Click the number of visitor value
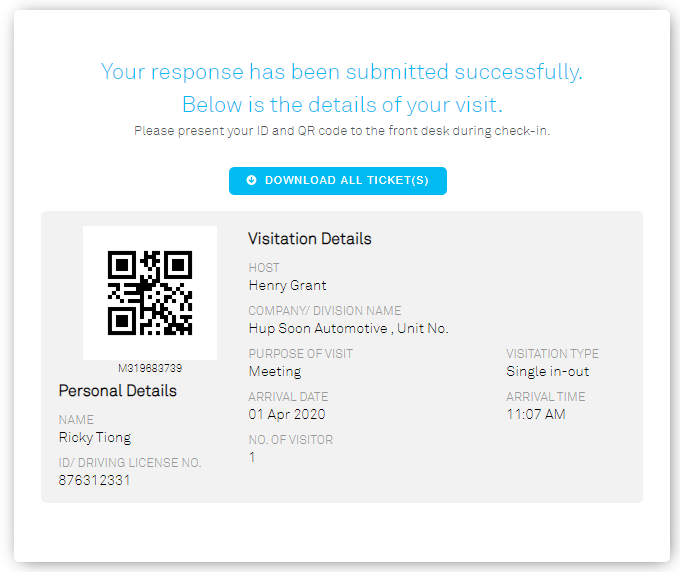The image size is (680, 572). pos(252,457)
